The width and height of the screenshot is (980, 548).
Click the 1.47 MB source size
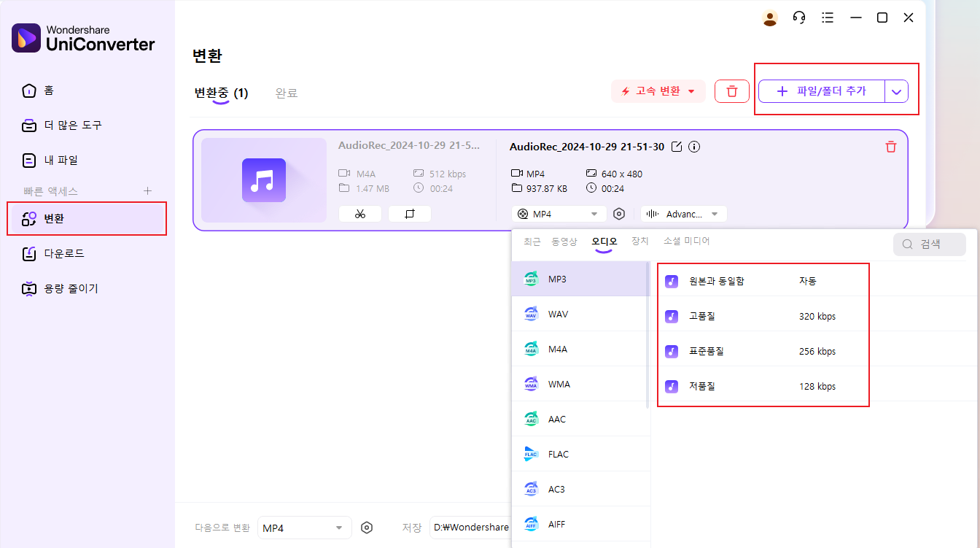pos(372,188)
